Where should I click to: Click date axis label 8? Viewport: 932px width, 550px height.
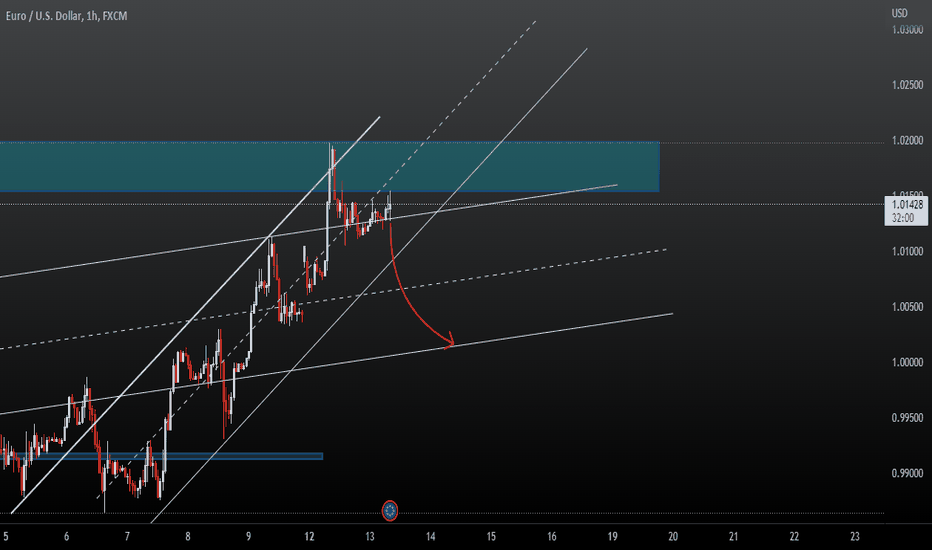(x=188, y=536)
